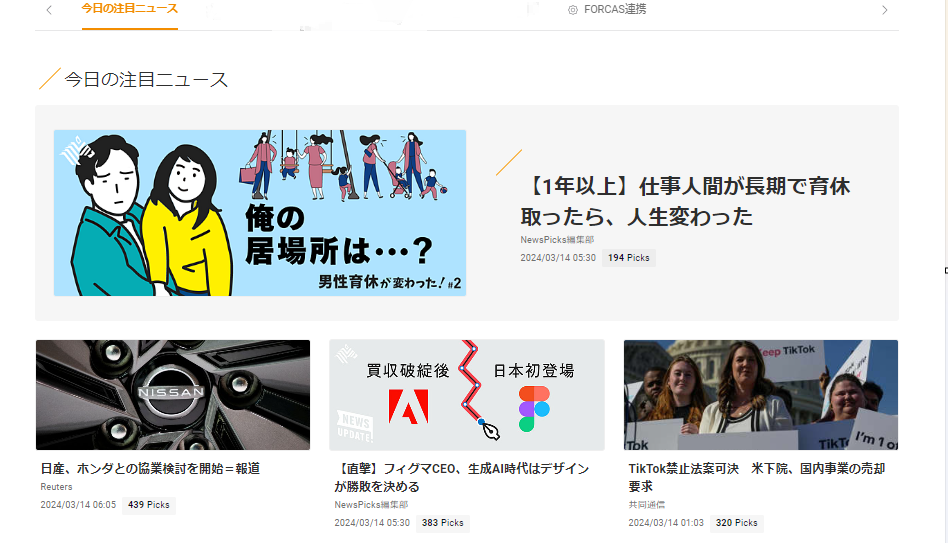Open the Adobe and Figma article thumbnail
The image size is (948, 543).
(x=467, y=395)
